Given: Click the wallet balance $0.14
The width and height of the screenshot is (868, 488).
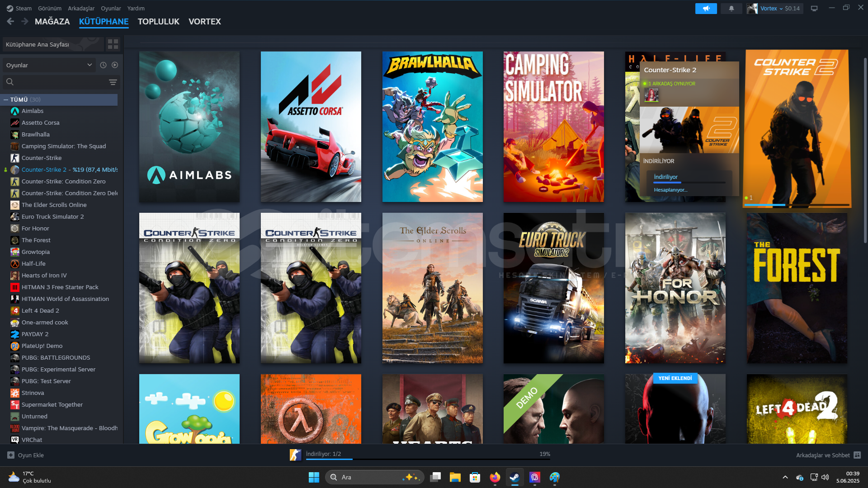Looking at the screenshot, I should 792,8.
